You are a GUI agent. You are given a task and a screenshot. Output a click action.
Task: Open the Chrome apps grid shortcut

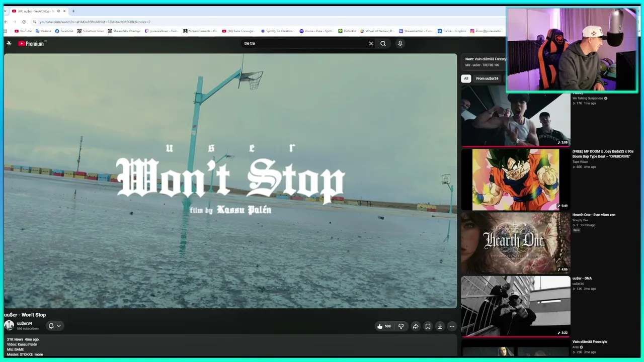pos(6,31)
